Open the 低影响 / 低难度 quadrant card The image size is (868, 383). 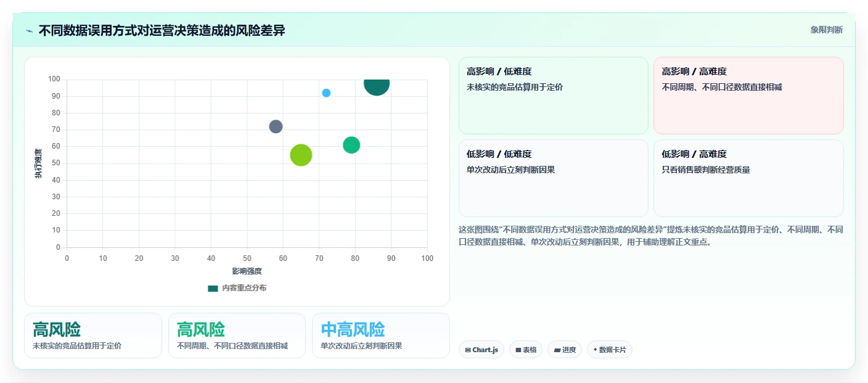(x=553, y=178)
